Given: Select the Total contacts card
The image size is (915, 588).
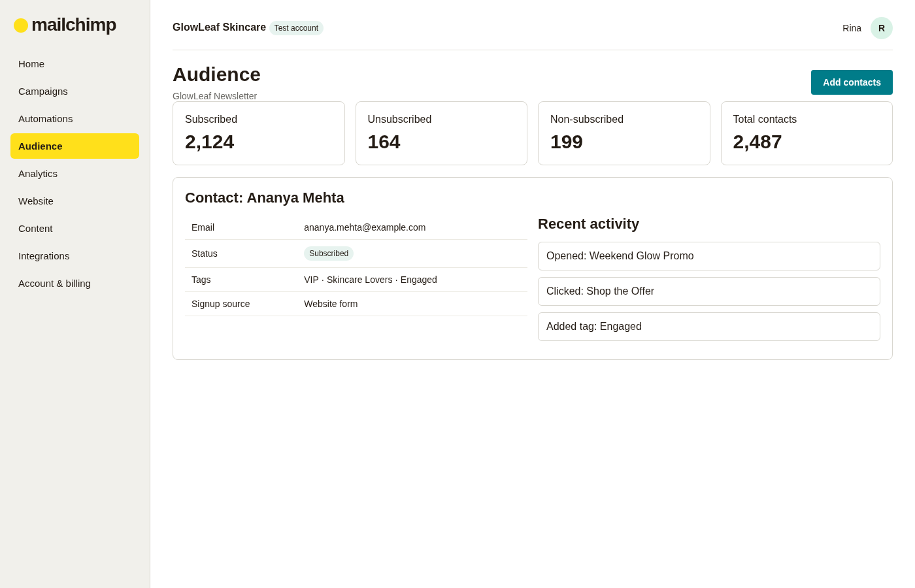Looking at the screenshot, I should pyautogui.click(x=807, y=133).
